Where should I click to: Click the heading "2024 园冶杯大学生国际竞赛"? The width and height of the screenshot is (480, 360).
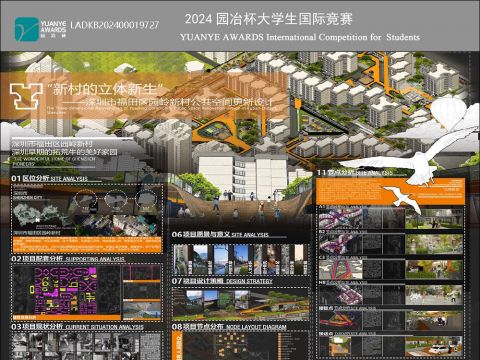click(x=269, y=19)
